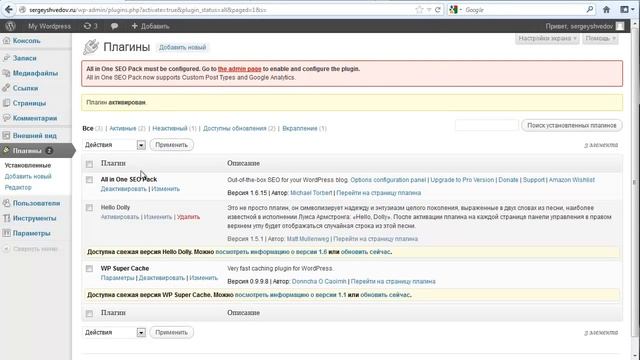Toggle select-all checkbox in table header

pyautogui.click(x=89, y=164)
